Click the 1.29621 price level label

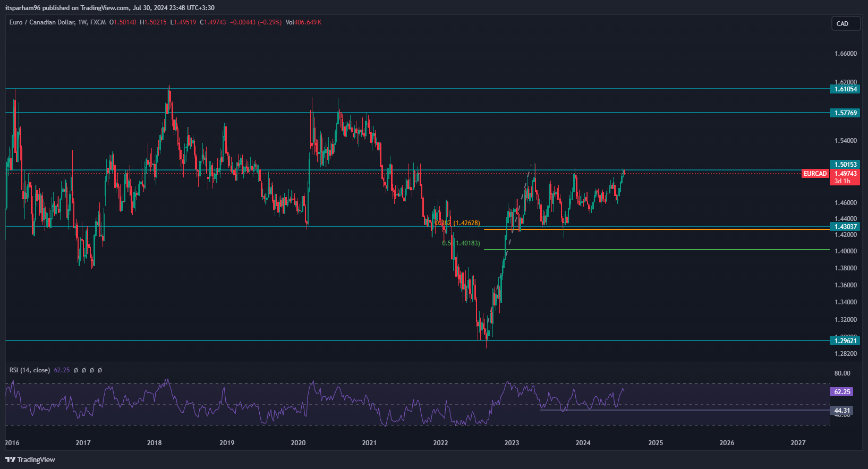(845, 341)
